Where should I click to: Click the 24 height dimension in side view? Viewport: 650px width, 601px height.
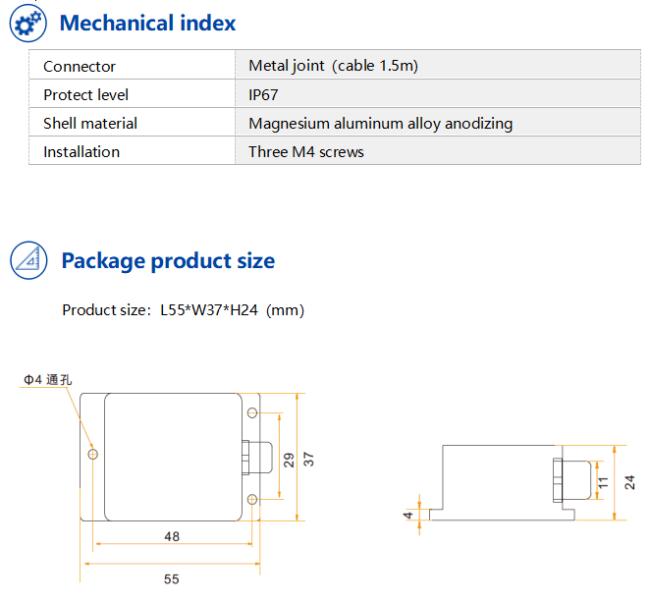(630, 482)
